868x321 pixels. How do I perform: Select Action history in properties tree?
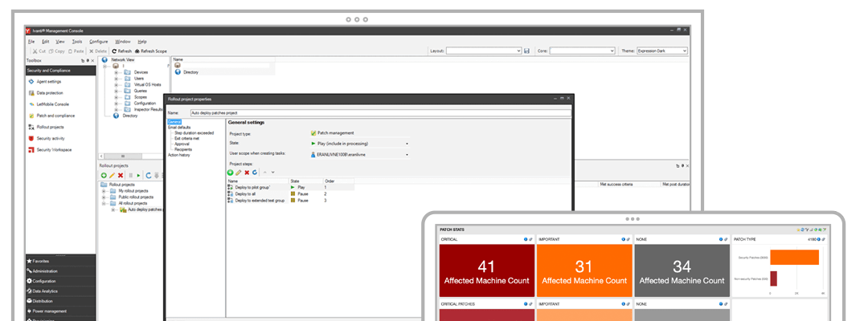tap(178, 155)
